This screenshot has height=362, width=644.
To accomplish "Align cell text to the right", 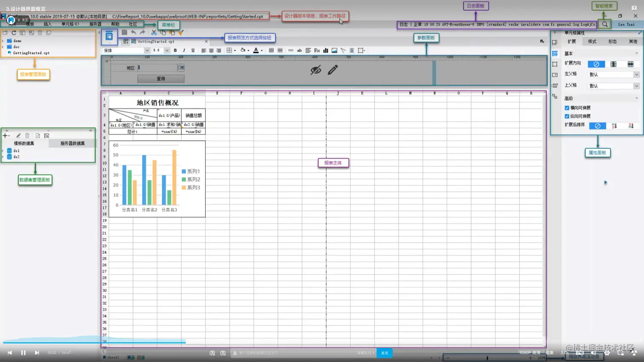I will point(218,50).
